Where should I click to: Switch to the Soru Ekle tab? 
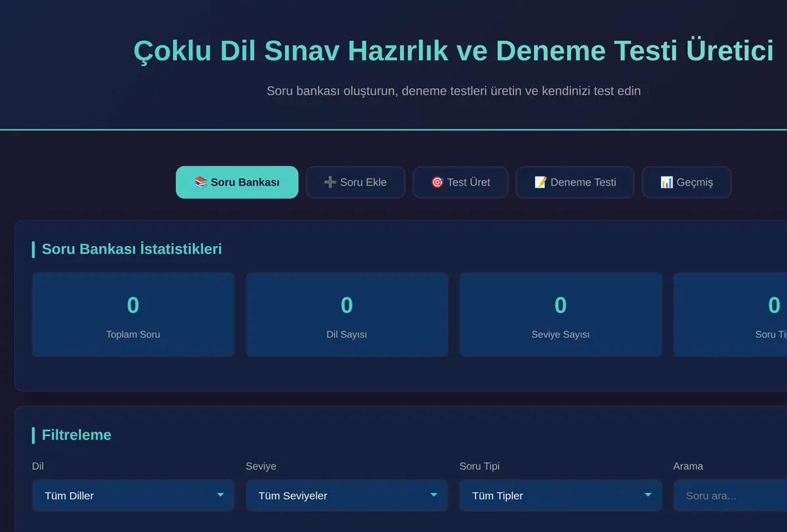[355, 182]
